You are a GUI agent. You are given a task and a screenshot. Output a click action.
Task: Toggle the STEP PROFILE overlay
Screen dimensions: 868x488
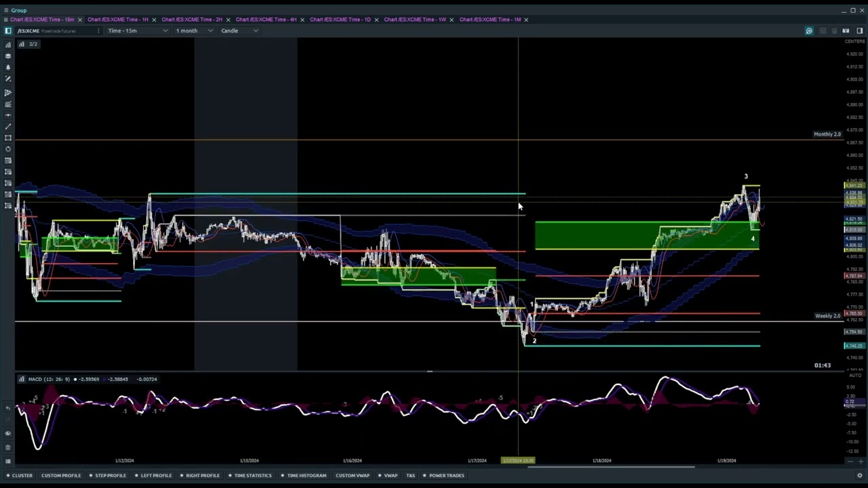[108, 476]
